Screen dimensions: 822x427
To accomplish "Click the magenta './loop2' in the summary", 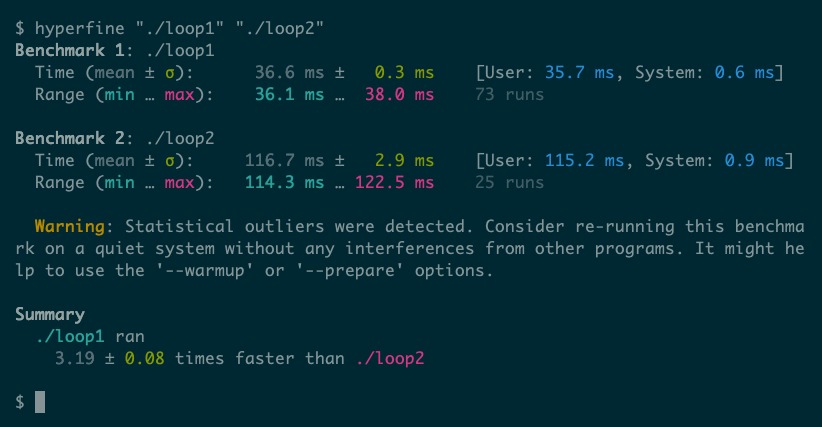I will [x=390, y=358].
